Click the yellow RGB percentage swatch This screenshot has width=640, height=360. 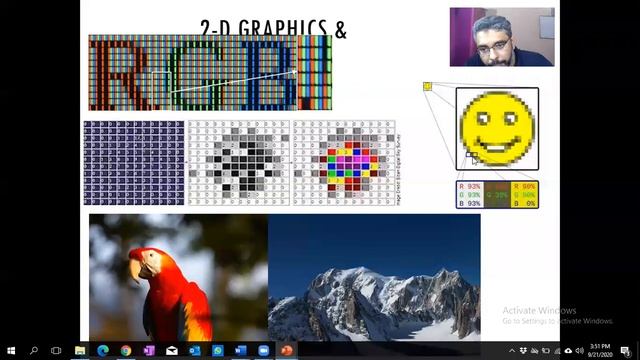[x=524, y=195]
